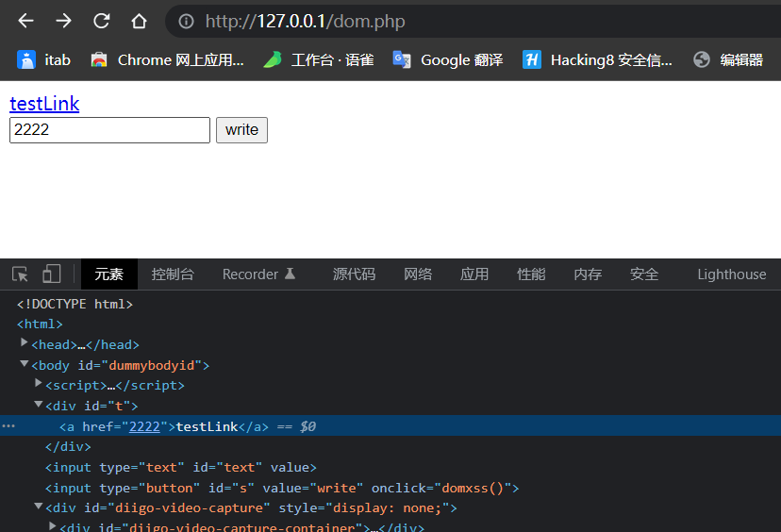Open the three-dot menu beside selected node
The height and width of the screenshot is (532, 781).
pos(8,426)
